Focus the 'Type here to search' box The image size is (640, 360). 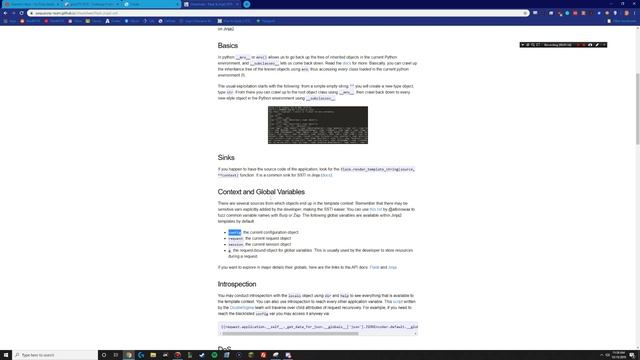click(x=55, y=355)
